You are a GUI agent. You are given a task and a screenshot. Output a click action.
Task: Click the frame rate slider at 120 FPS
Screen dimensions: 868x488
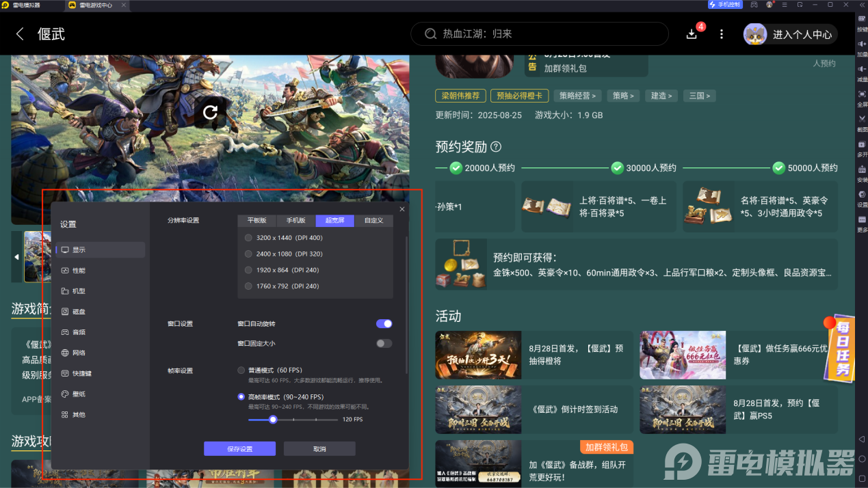273,419
